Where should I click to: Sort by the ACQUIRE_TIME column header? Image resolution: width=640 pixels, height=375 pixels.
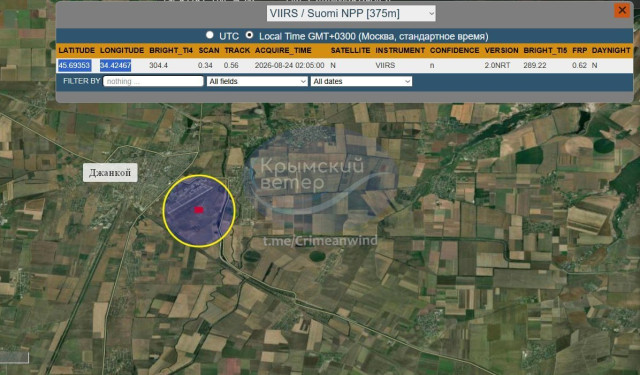[283, 51]
